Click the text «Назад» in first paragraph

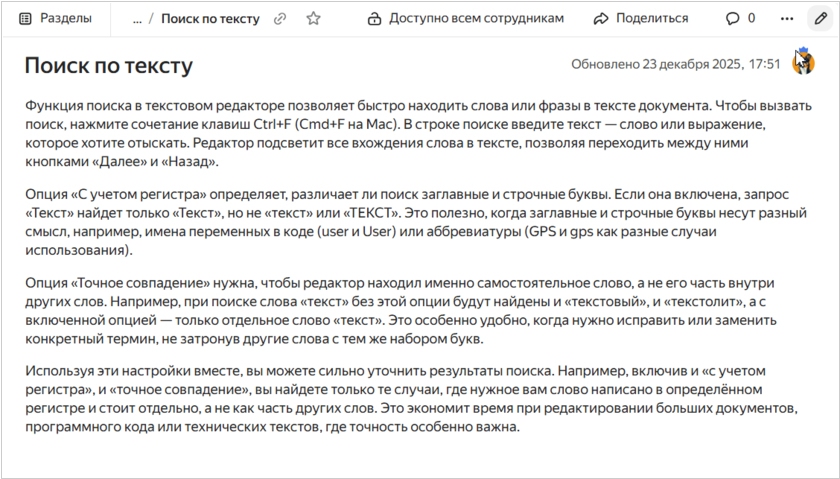click(x=187, y=162)
